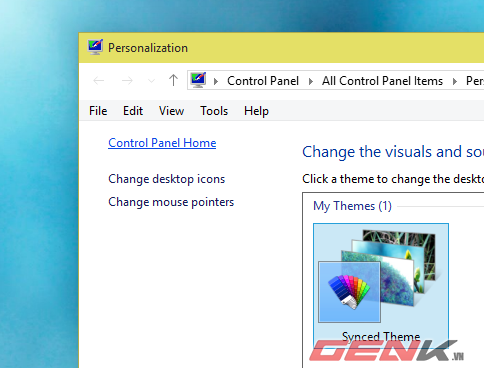Open the Tools menu
Screen dimensions: 484x368
click(x=214, y=111)
